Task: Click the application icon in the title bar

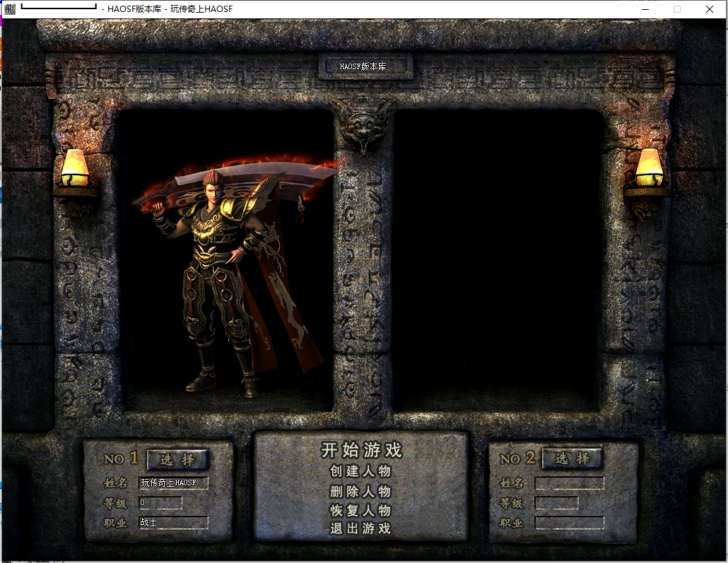Action: pyautogui.click(x=9, y=9)
